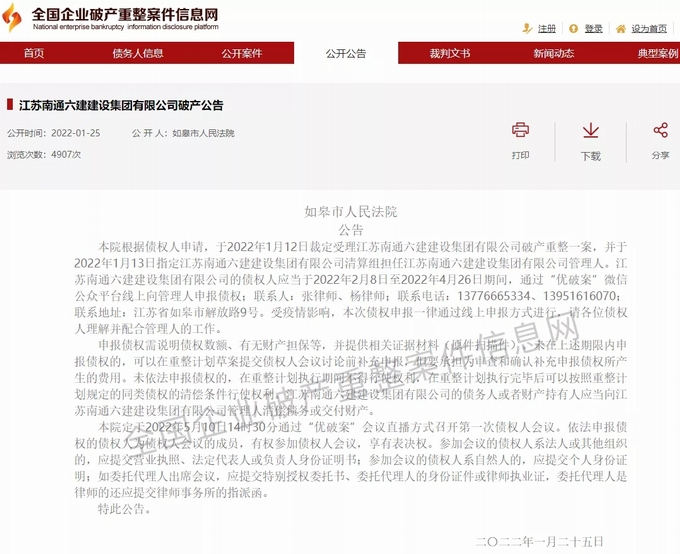Image resolution: width=680 pixels, height=554 pixels.
Task: Click the 注册 link
Action: (547, 29)
